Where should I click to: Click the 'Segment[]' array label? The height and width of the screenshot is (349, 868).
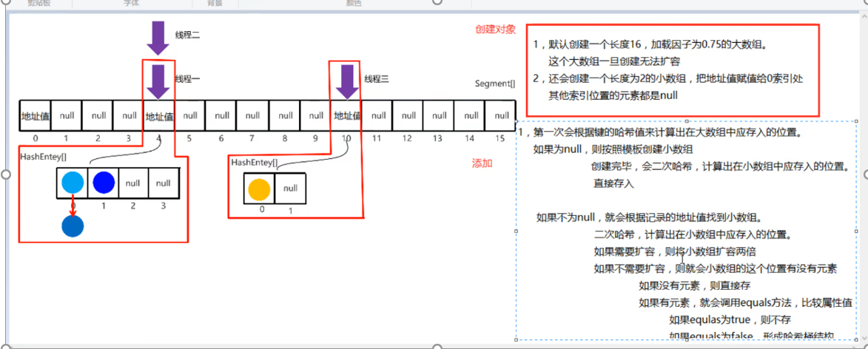[x=495, y=84]
